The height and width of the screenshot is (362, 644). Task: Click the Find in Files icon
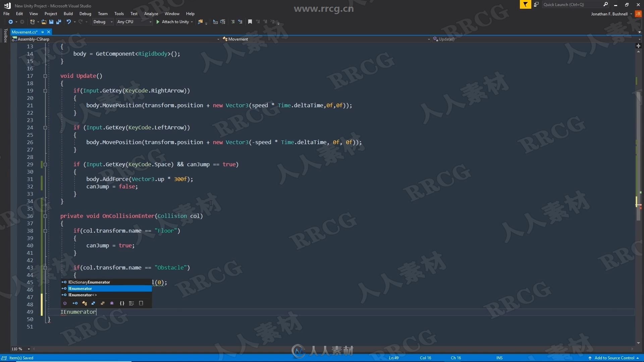[x=200, y=22]
